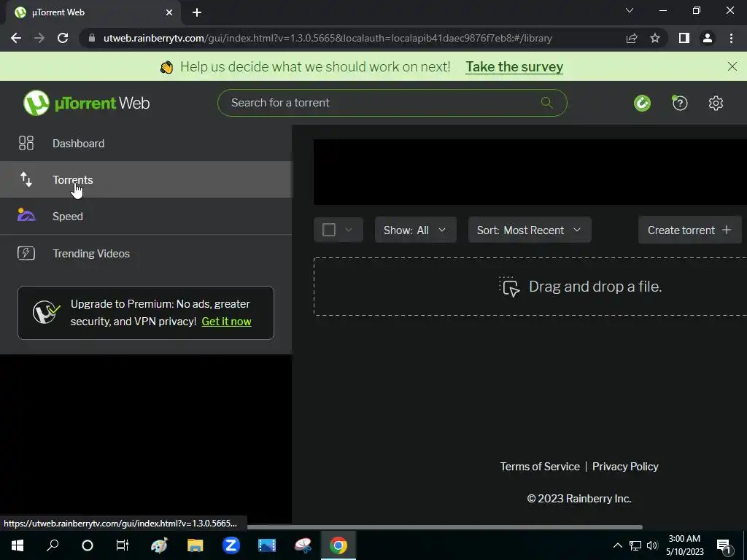The height and width of the screenshot is (560, 747).
Task: Open the Privacy Policy link
Action: 625,466
